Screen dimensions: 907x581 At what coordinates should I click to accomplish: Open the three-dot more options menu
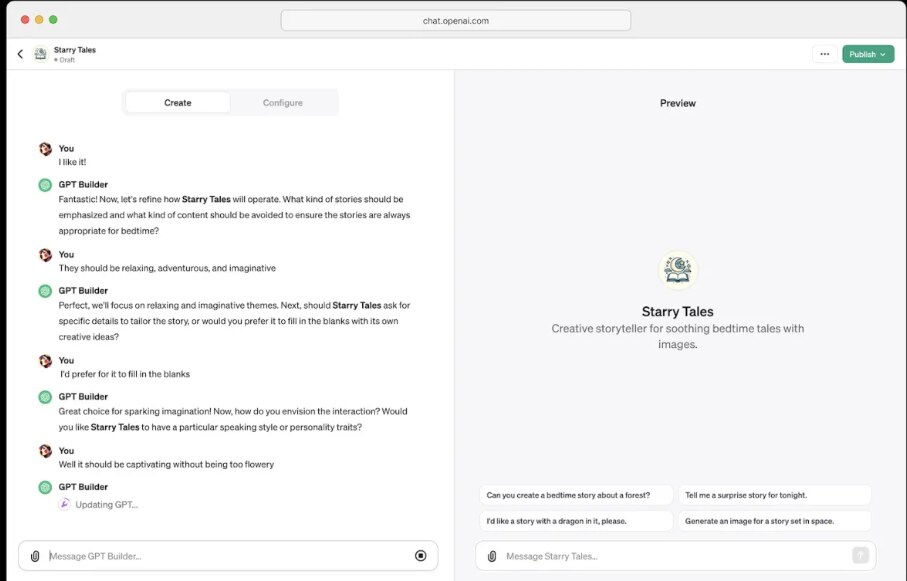click(x=824, y=54)
